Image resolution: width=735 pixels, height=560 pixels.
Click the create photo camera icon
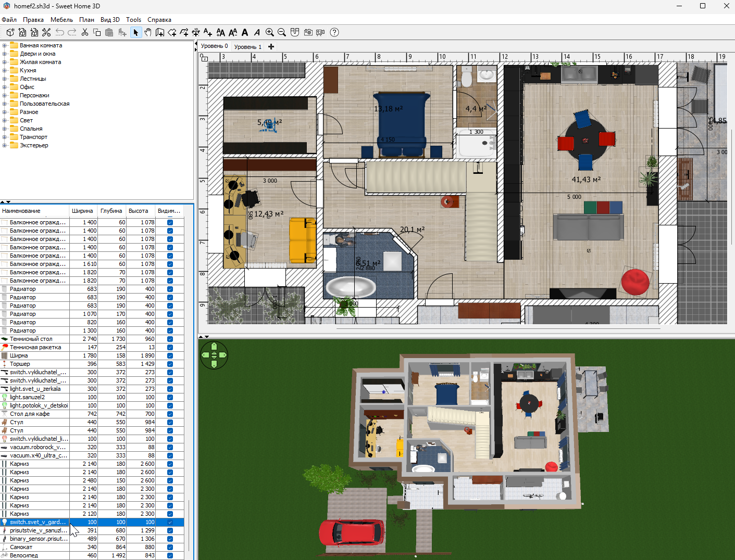click(x=308, y=32)
